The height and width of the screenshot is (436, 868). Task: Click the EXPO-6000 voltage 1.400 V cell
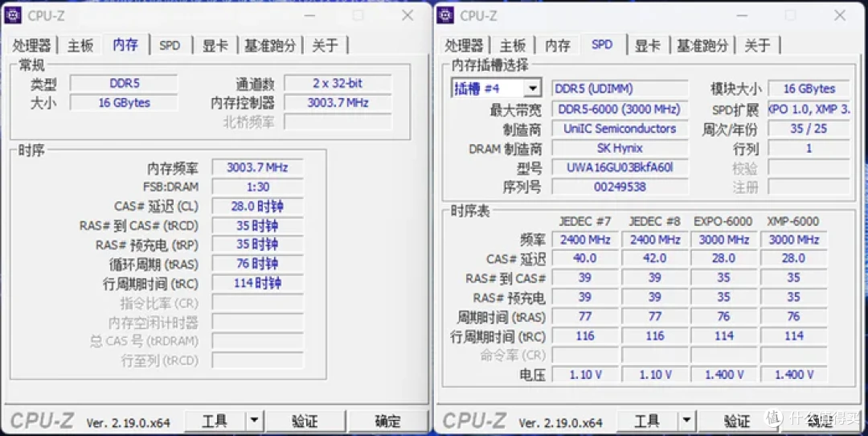(723, 375)
